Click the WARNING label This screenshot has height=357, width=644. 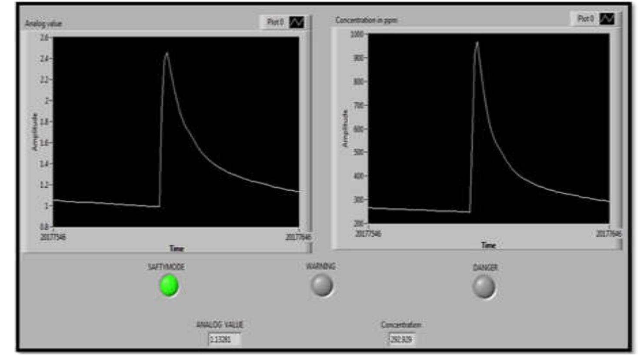click(x=320, y=266)
